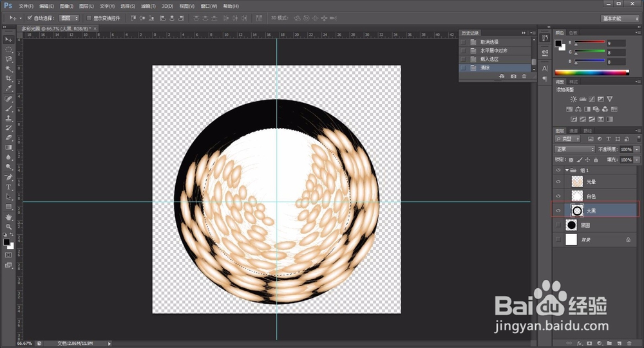Open layer styles fx menu

pyautogui.click(x=580, y=343)
